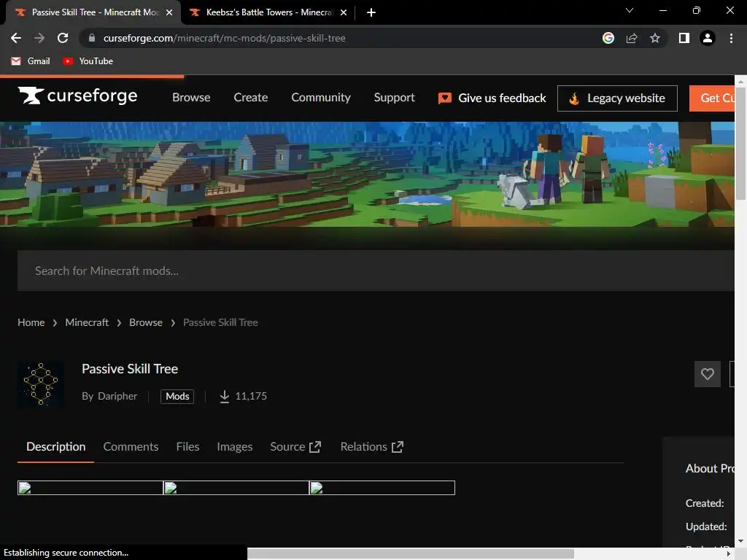This screenshot has width=747, height=560.
Task: Click the browser forward arrow
Action: tap(39, 38)
